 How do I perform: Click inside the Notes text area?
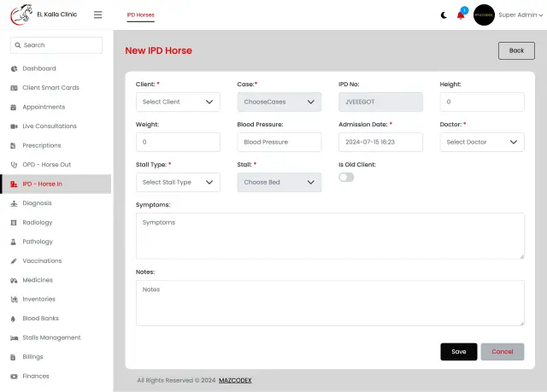(x=330, y=303)
